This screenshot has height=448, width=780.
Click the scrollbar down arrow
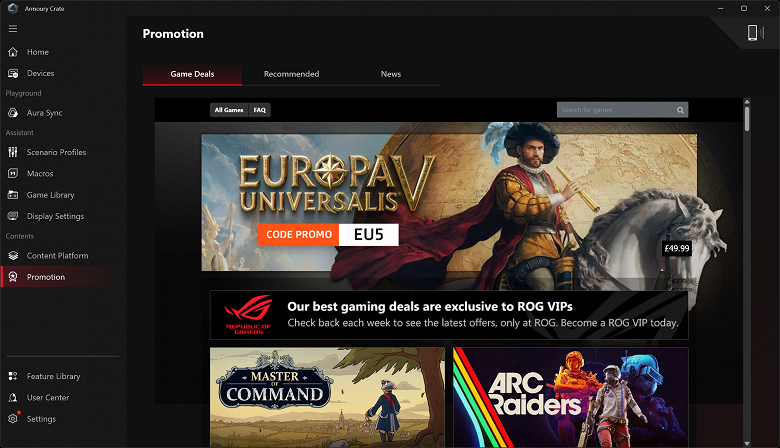[x=747, y=444]
